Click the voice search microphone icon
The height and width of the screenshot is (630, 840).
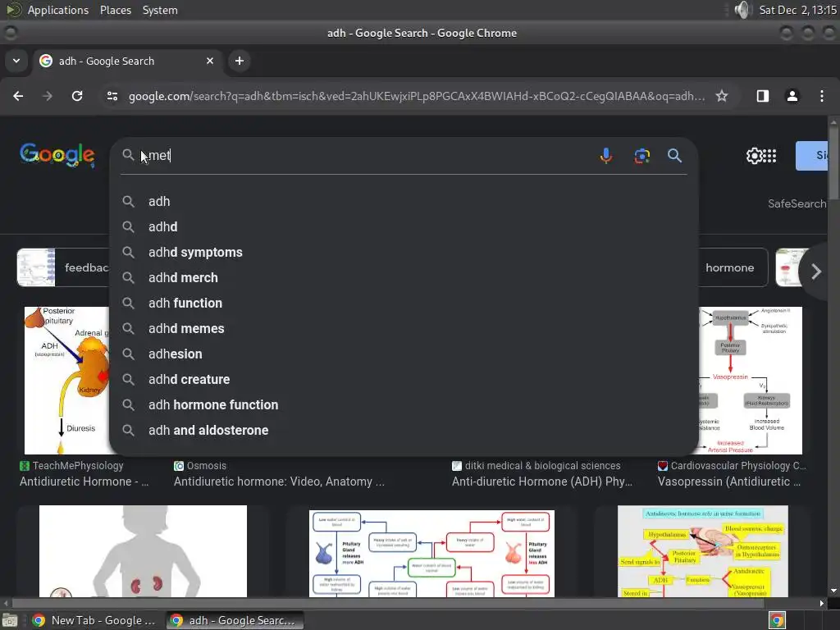point(606,155)
